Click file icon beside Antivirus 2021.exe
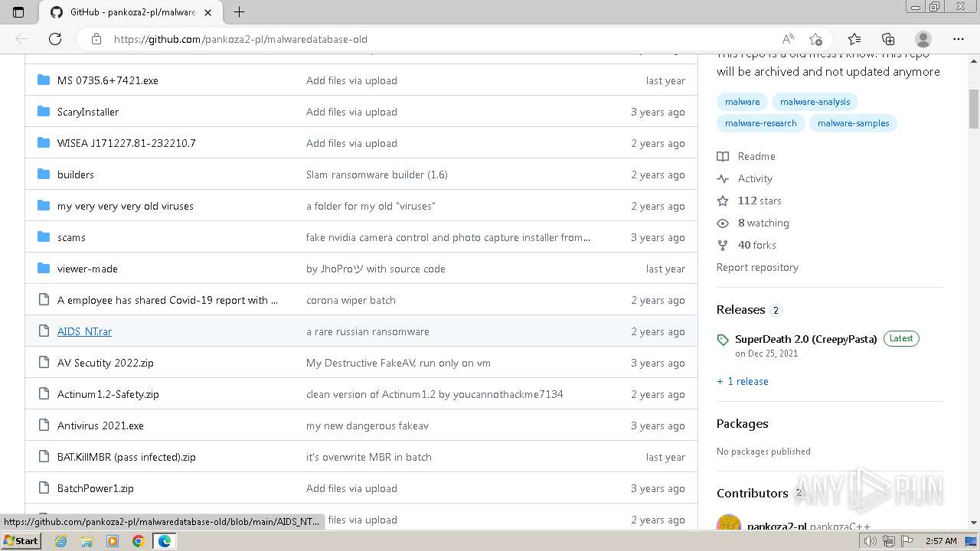 [44, 425]
